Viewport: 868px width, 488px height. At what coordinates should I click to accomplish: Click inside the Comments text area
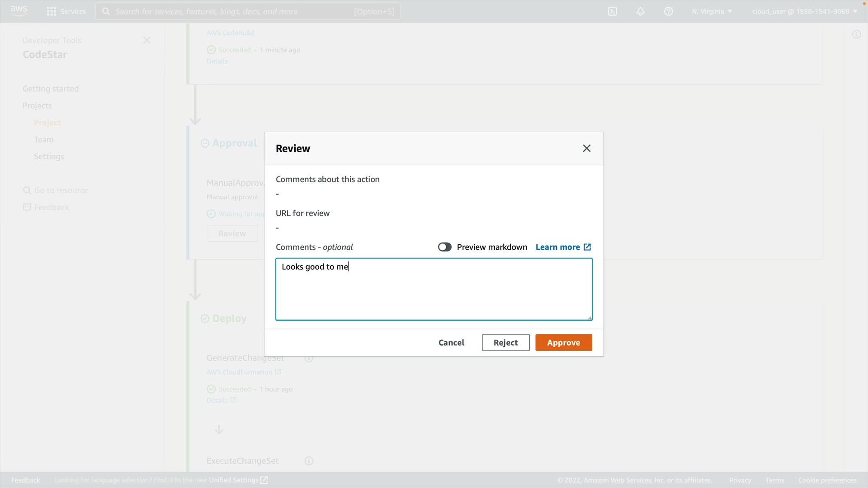434,289
